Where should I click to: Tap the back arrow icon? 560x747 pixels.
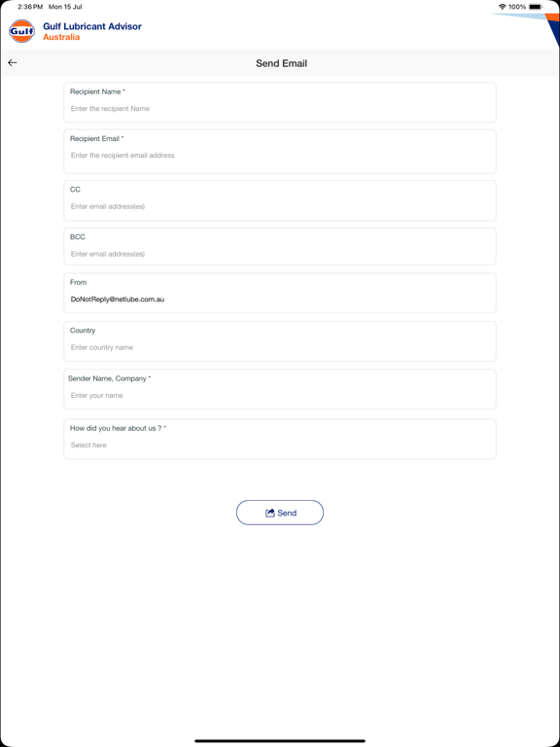[x=13, y=63]
